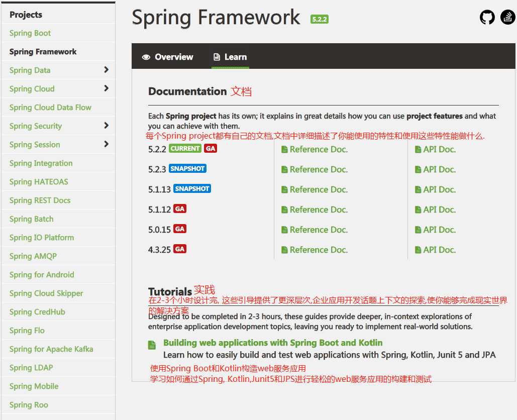
Task: Open the 5.2.2 API Doc. link
Action: point(435,149)
